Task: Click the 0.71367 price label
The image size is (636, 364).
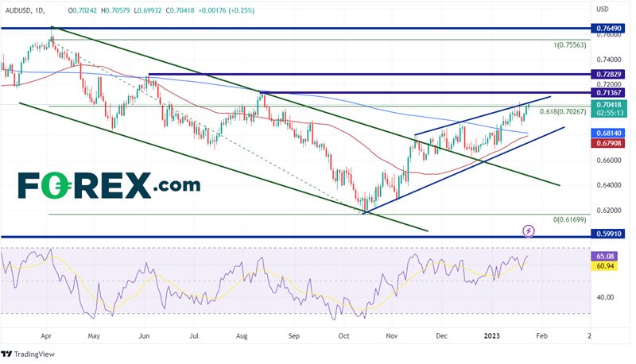Action: point(608,93)
